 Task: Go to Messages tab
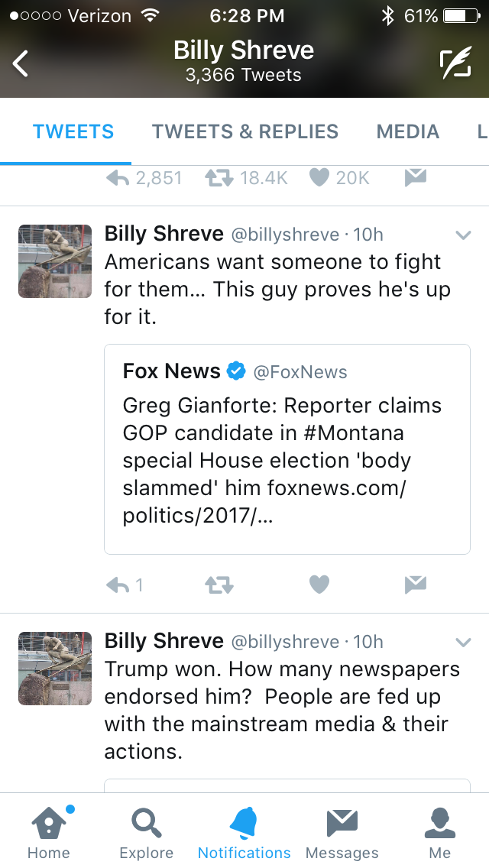click(342, 831)
